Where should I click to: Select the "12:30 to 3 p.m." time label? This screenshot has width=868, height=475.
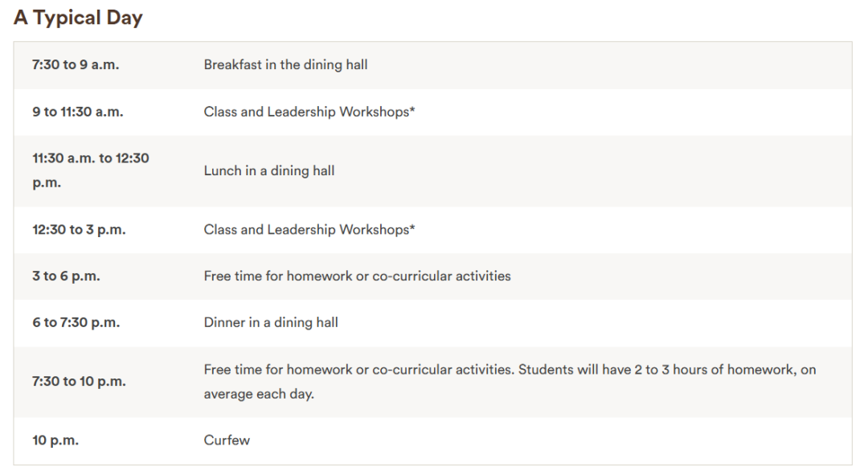(79, 230)
